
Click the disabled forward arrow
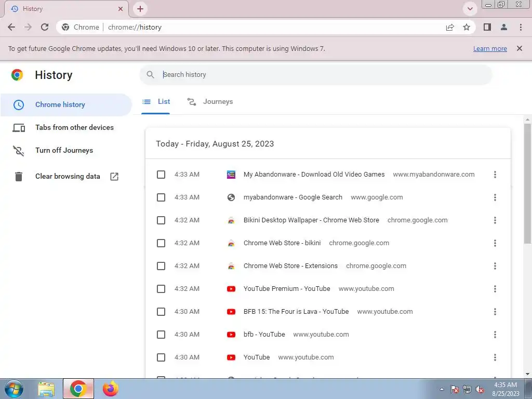[28, 27]
